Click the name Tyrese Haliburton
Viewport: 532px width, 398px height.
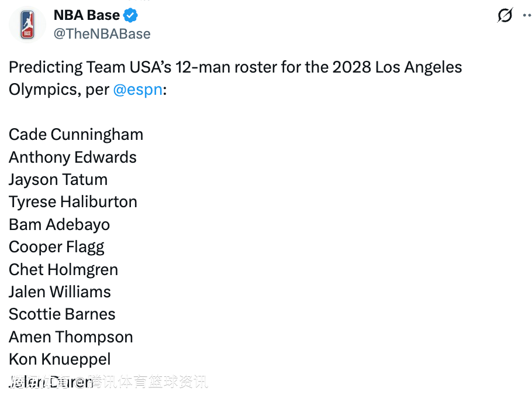click(73, 202)
